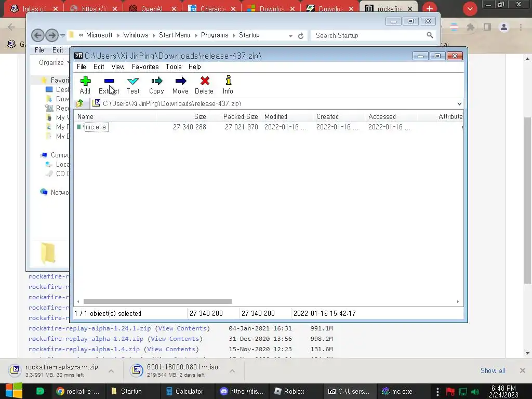The image size is (532, 399).
Task: Open Chrome extensions puzzle icon
Action: coord(471,27)
